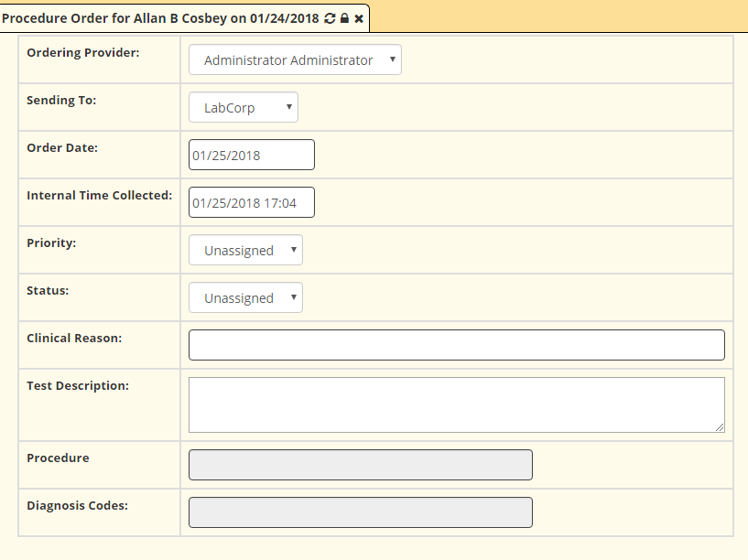Viewport: 748px width, 560px height.
Task: Open the Sending To dropdown showing LabCorp
Action: point(243,107)
